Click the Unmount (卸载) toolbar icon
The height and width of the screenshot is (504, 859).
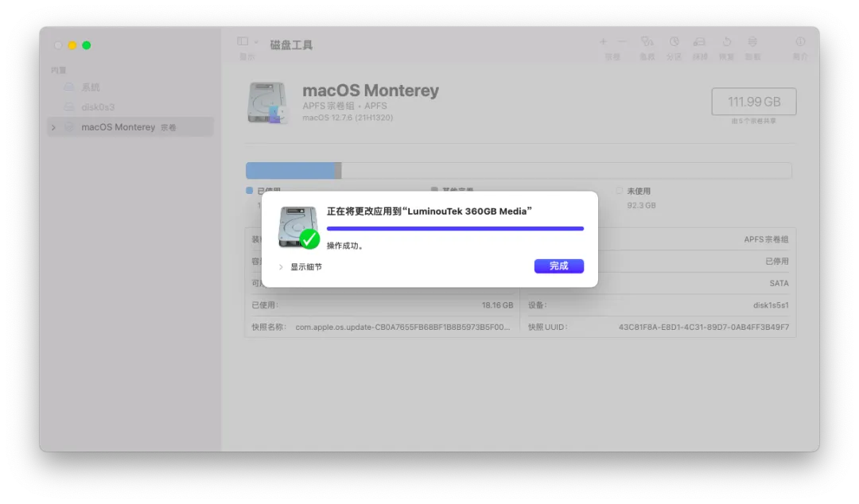(752, 41)
